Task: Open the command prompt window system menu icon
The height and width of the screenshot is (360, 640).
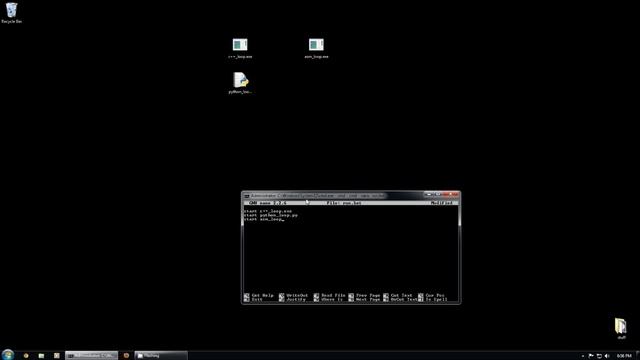Action: tap(247, 196)
